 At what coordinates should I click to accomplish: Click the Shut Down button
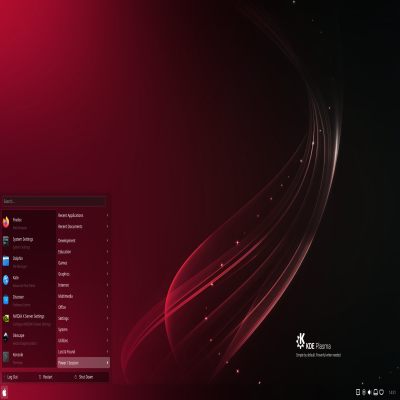click(84, 377)
